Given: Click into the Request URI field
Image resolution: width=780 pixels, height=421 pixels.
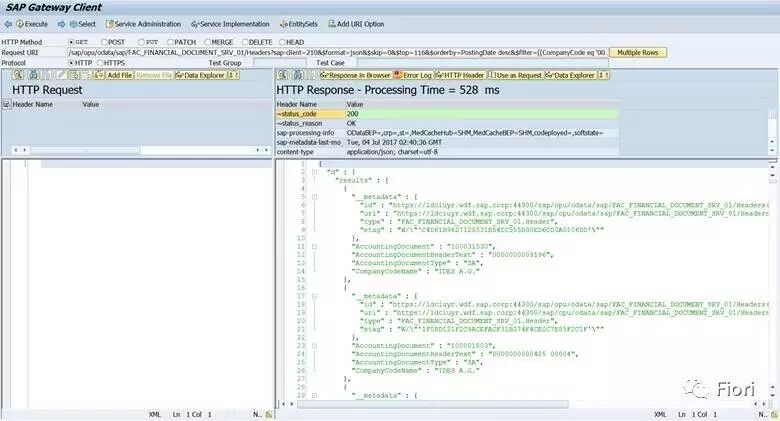Looking at the screenshot, I should pyautogui.click(x=338, y=53).
